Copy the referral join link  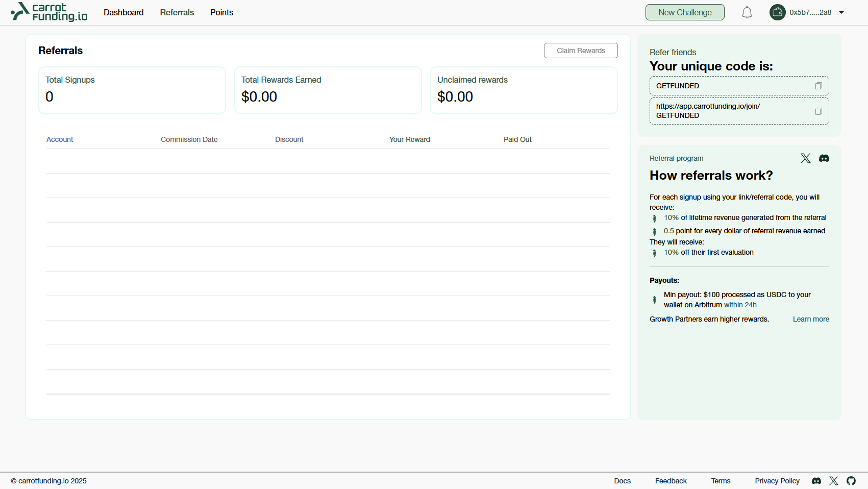click(819, 111)
